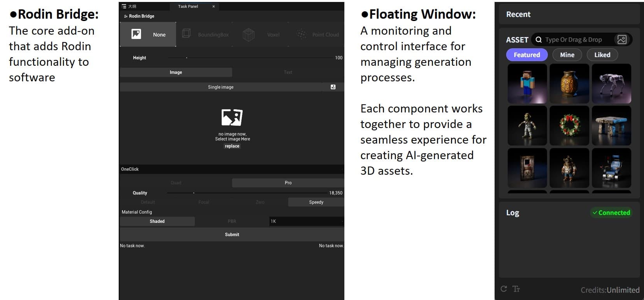Choose the Focal quality preset

[x=204, y=202]
